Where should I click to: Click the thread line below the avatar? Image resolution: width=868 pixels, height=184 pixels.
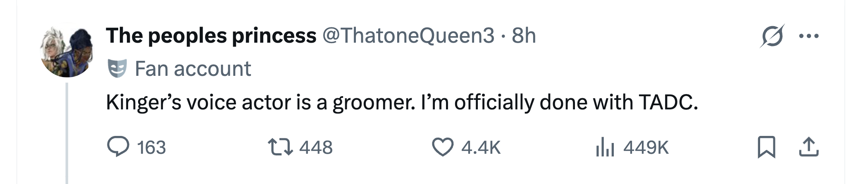pos(67,133)
